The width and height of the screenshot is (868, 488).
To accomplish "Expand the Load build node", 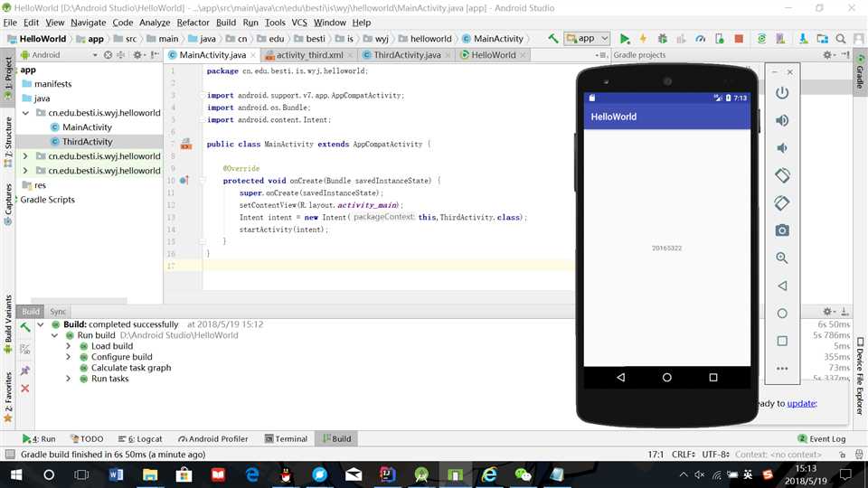I will point(68,346).
